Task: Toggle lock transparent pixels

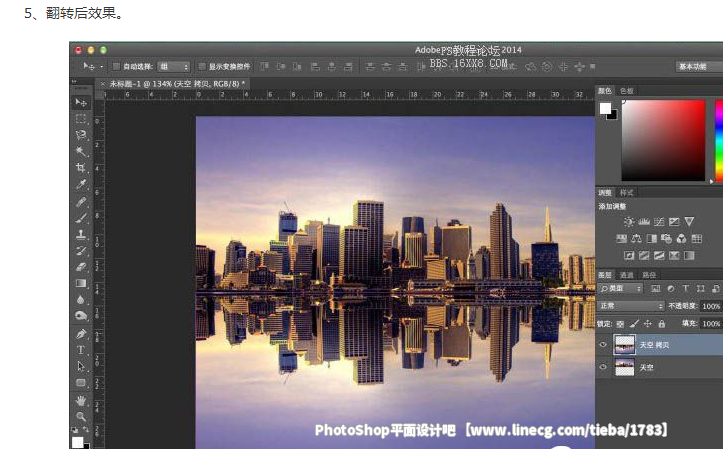Action: coord(620,324)
